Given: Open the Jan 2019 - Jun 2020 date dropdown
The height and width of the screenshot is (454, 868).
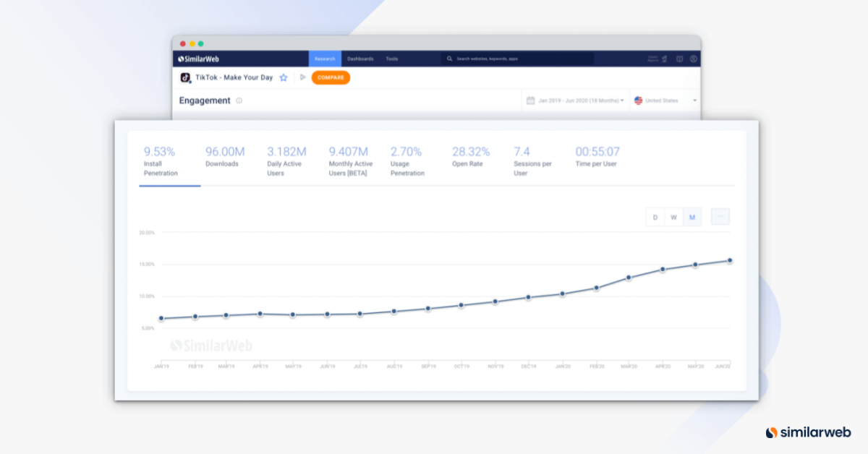Looking at the screenshot, I should (x=575, y=100).
